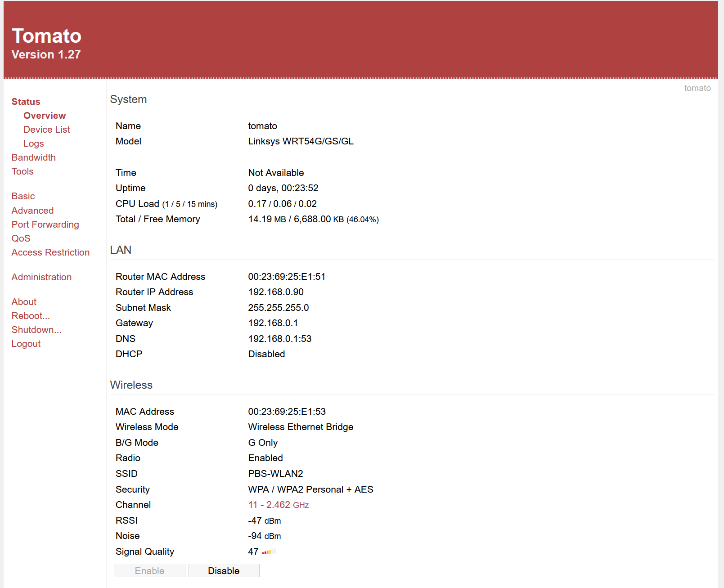Screen dimensions: 724x588
Task: Click the Time value Not Available
Action: pos(276,173)
